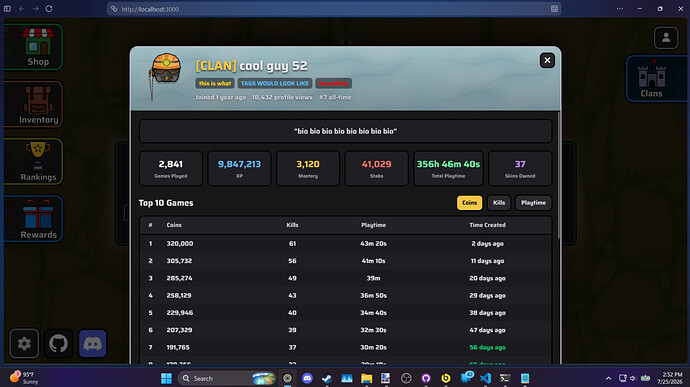Open the Discord icon button

click(x=92, y=343)
